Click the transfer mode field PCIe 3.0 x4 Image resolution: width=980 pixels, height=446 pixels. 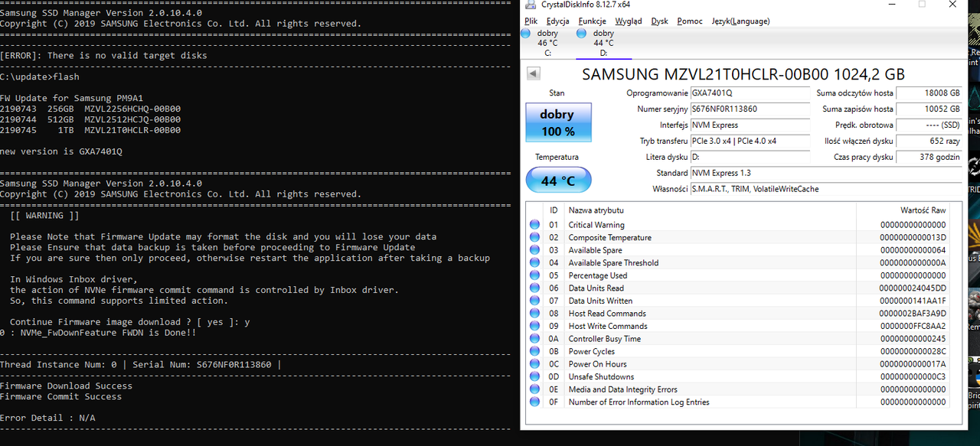(750, 142)
